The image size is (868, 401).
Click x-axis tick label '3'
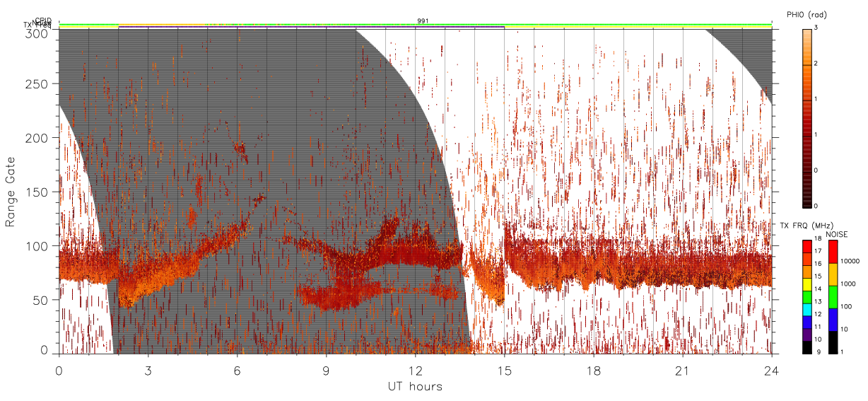[x=148, y=371]
